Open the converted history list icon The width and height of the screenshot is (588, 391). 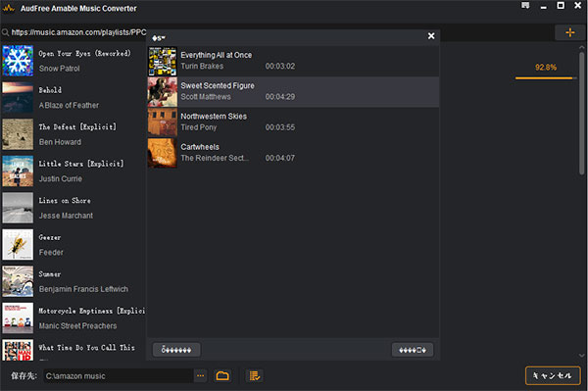pyautogui.click(x=255, y=375)
